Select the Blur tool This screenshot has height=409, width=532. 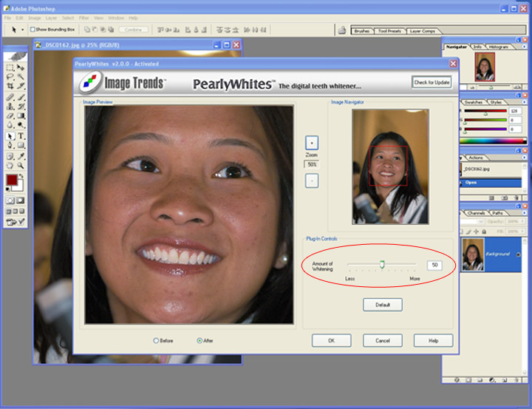tap(10, 125)
